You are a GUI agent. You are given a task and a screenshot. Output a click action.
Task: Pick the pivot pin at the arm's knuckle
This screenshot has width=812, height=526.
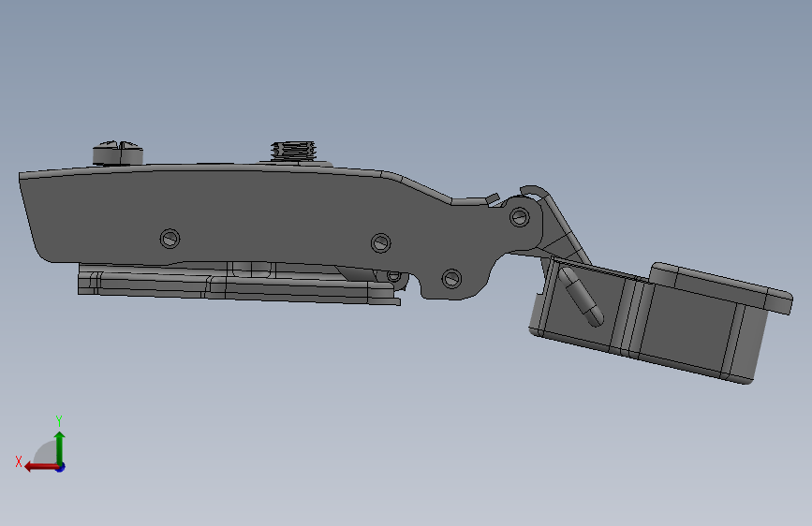pos(520,217)
